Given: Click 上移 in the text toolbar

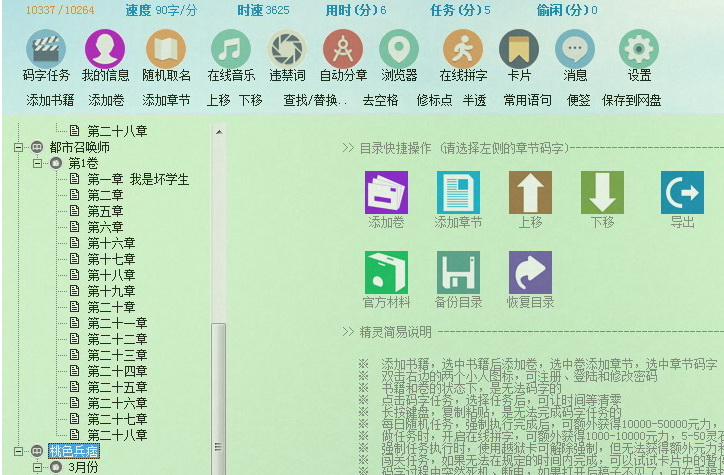Looking at the screenshot, I should 218,100.
